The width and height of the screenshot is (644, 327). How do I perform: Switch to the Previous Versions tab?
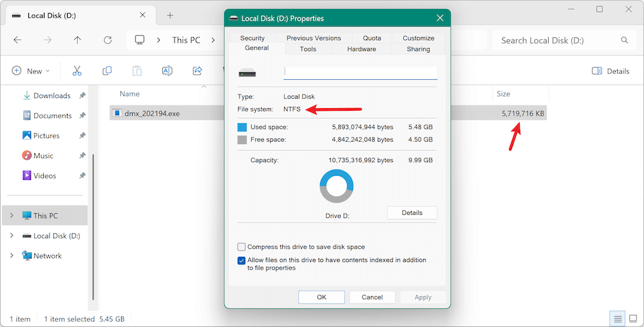coord(314,38)
